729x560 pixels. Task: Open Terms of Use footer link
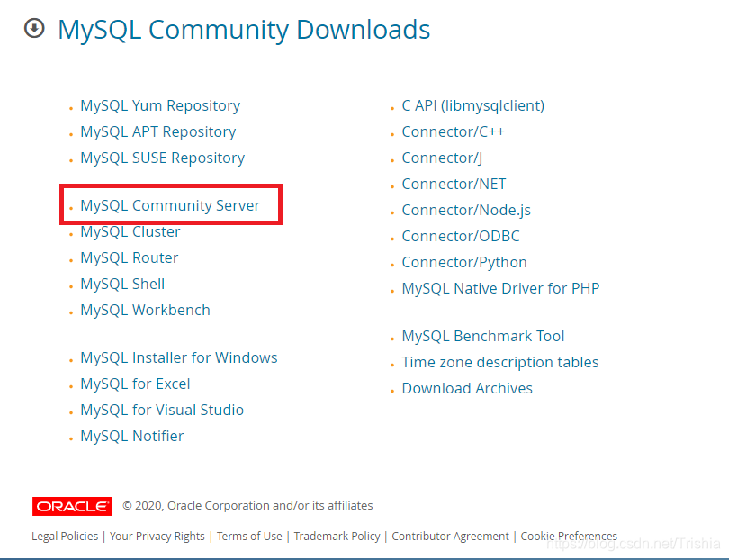click(x=249, y=537)
